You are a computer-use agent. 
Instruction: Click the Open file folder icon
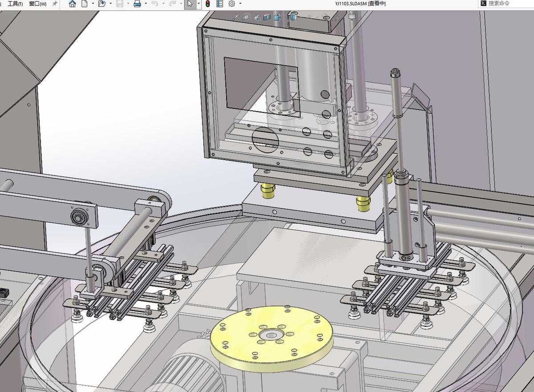[x=101, y=4]
